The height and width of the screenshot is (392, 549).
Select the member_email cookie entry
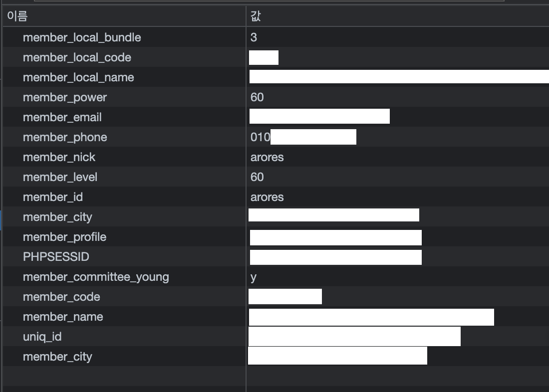coord(62,117)
